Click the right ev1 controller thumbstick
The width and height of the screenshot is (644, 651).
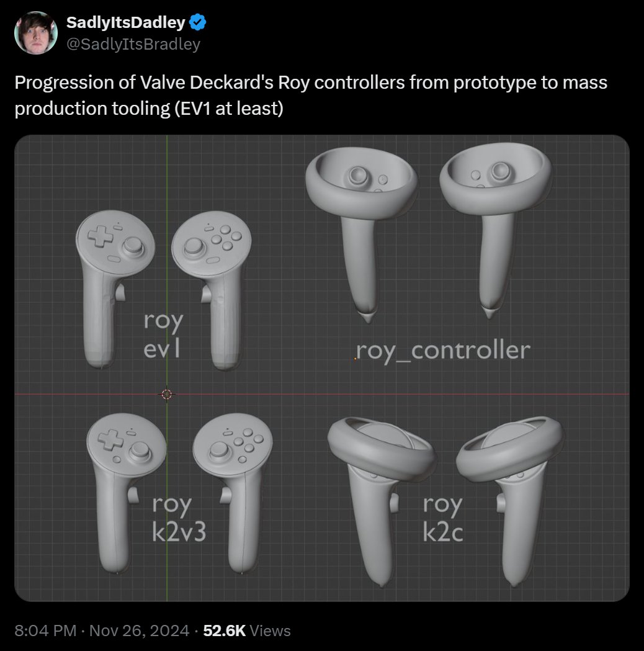(x=194, y=248)
